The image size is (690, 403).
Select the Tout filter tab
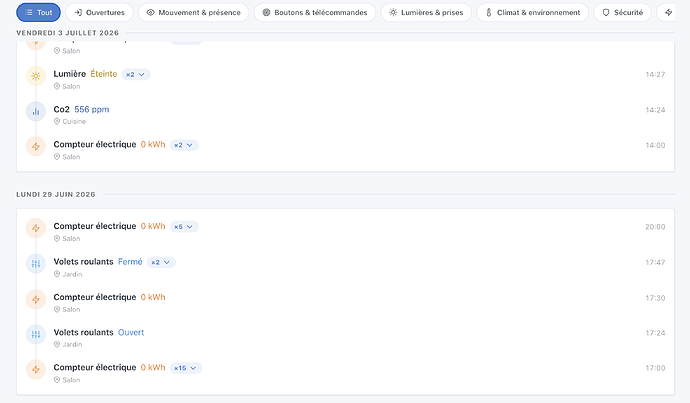click(38, 12)
